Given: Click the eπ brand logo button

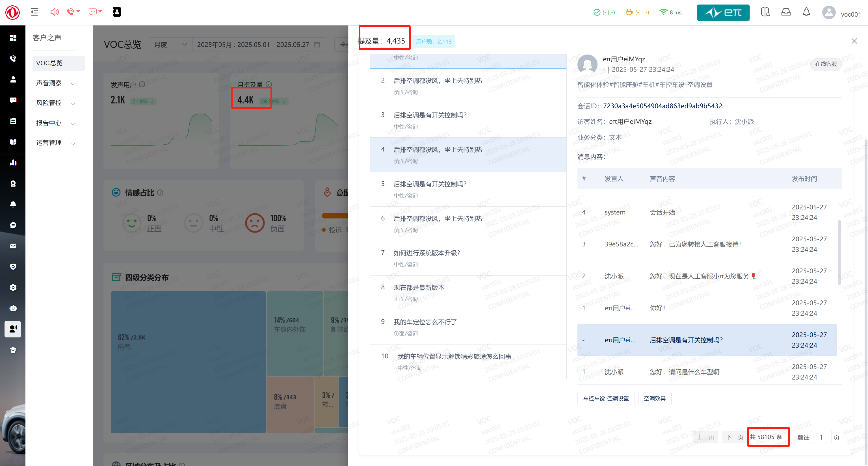Looking at the screenshot, I should coord(723,12).
